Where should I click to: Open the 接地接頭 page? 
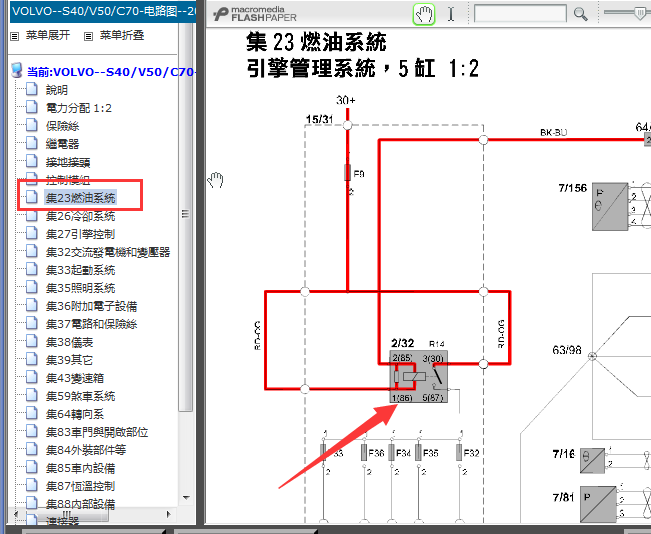click(x=68, y=162)
